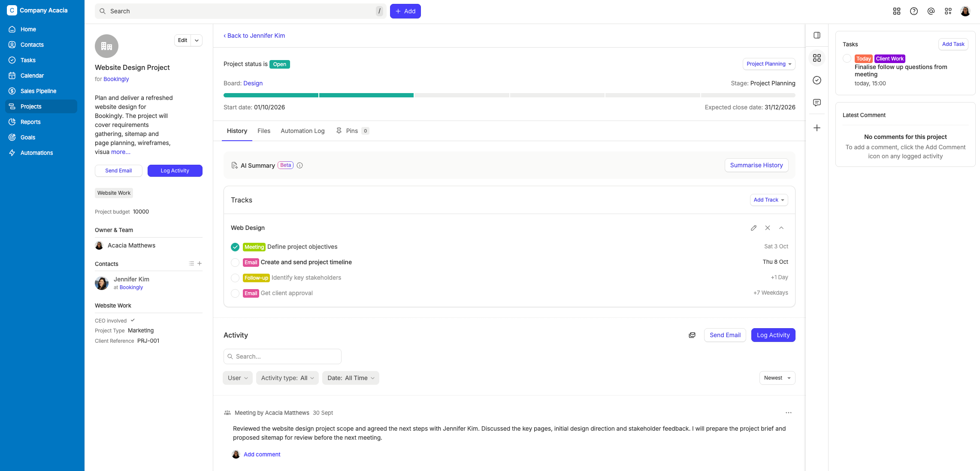The width and height of the screenshot is (980, 471).
Task: Click Log Activity in Activity section
Action: pos(773,335)
